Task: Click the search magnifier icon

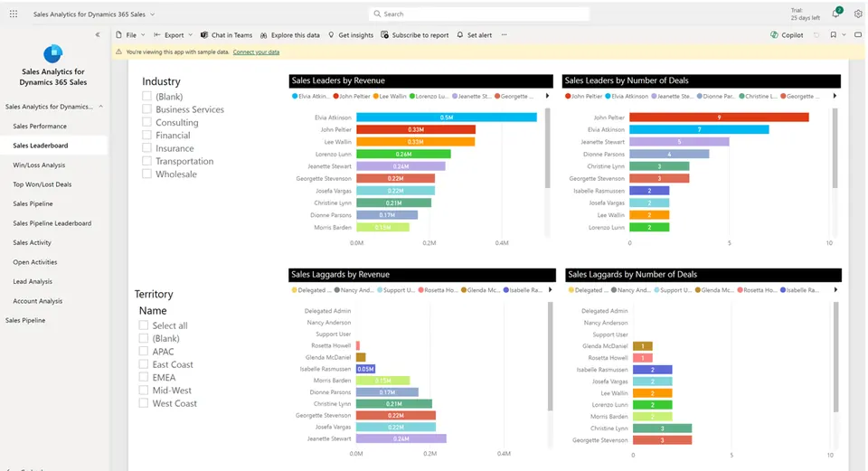Action: pos(378,14)
